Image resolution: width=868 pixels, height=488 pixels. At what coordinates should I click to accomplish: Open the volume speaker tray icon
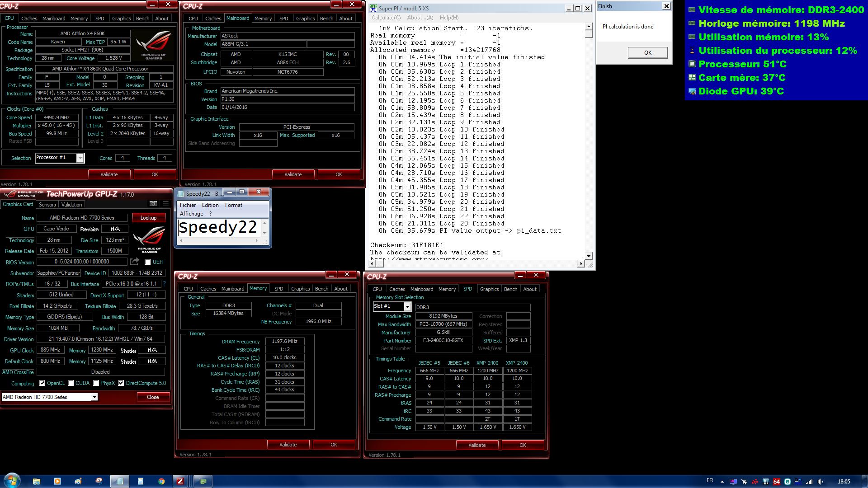click(821, 482)
